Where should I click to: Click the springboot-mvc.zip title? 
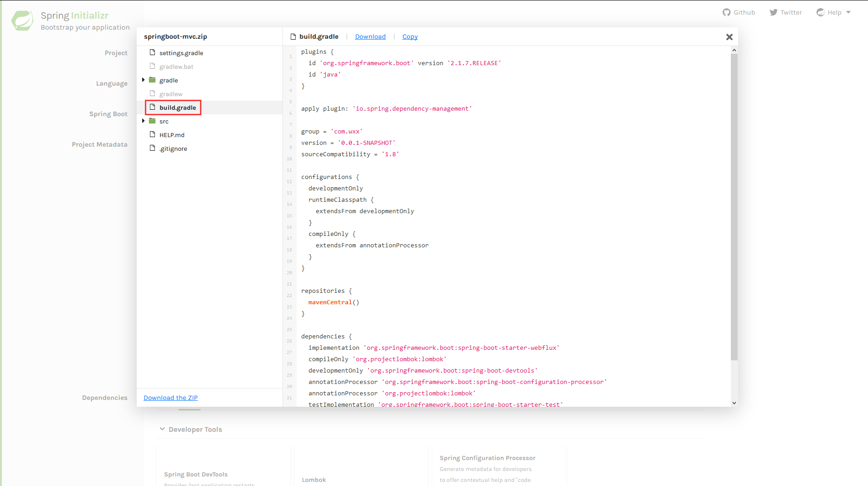point(175,36)
